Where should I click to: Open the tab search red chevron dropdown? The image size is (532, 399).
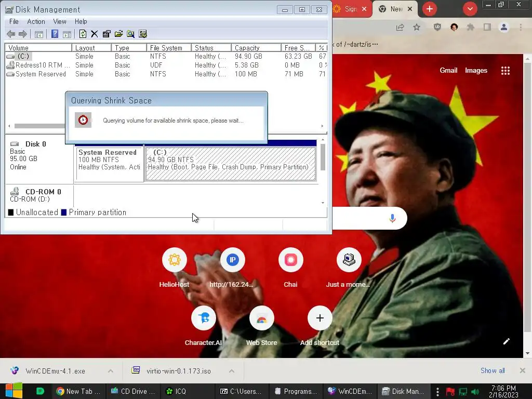pyautogui.click(x=470, y=9)
